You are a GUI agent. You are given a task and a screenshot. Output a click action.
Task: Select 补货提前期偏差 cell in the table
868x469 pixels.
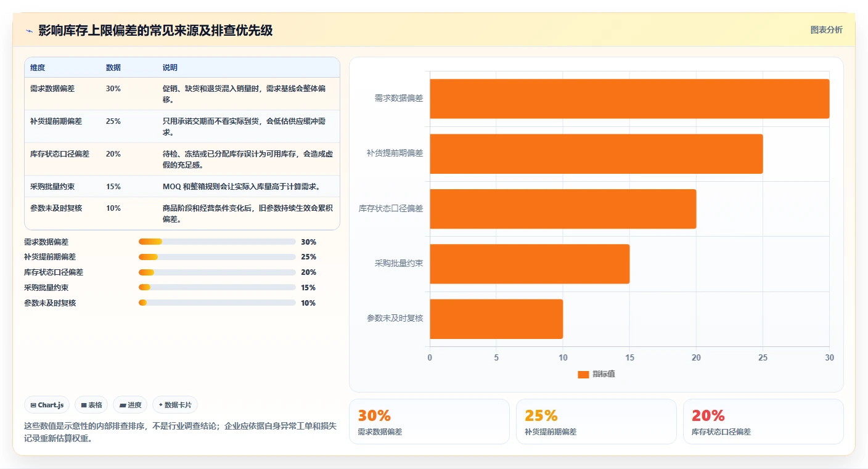[56, 121]
